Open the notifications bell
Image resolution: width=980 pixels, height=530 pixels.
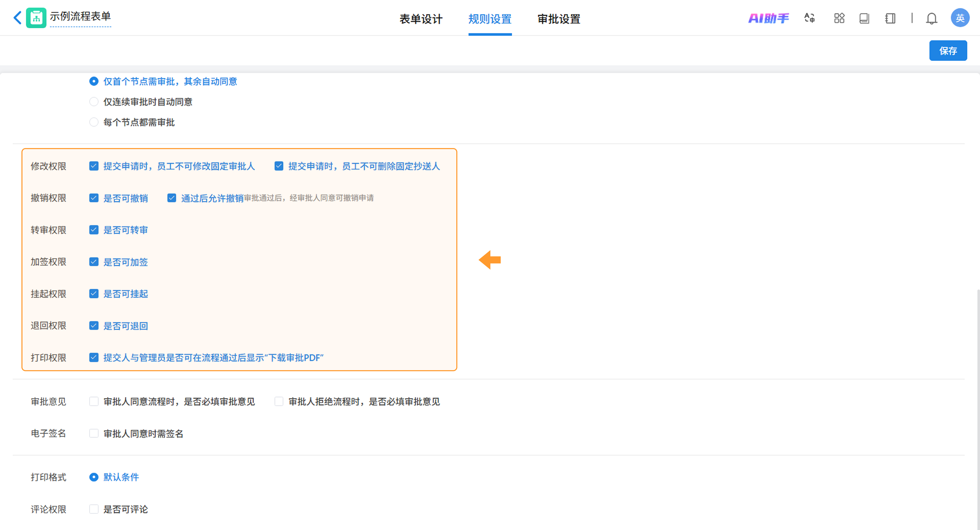[x=931, y=18]
